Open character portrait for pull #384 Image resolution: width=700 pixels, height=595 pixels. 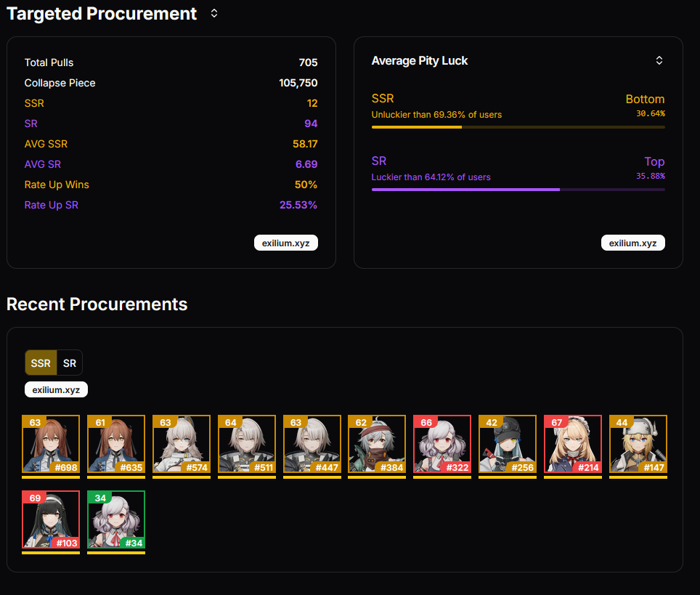377,444
